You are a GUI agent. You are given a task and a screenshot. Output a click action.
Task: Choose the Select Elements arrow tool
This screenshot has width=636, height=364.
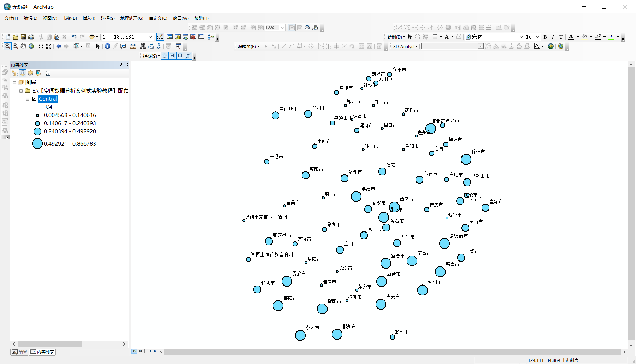pyautogui.click(x=98, y=46)
